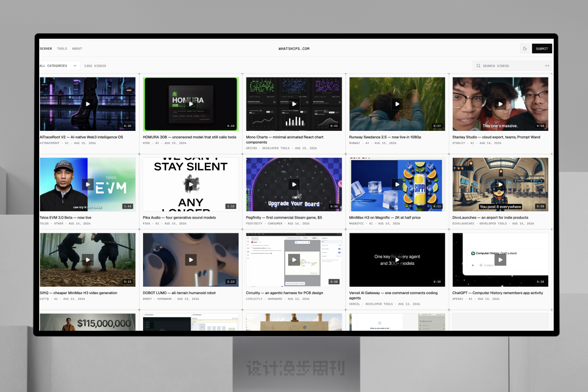The image size is (588, 392).
Task: Play the Runway Seedance 2.5 video
Action: click(x=397, y=104)
